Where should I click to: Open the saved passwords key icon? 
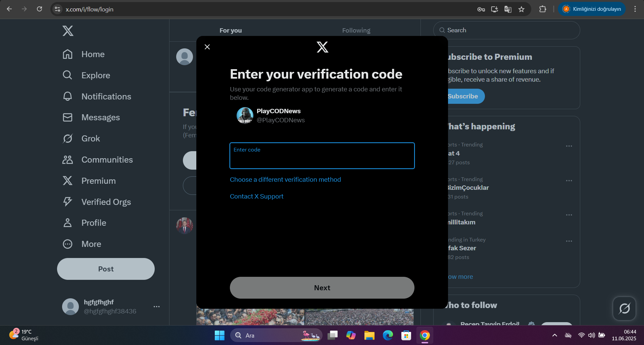coord(481,9)
